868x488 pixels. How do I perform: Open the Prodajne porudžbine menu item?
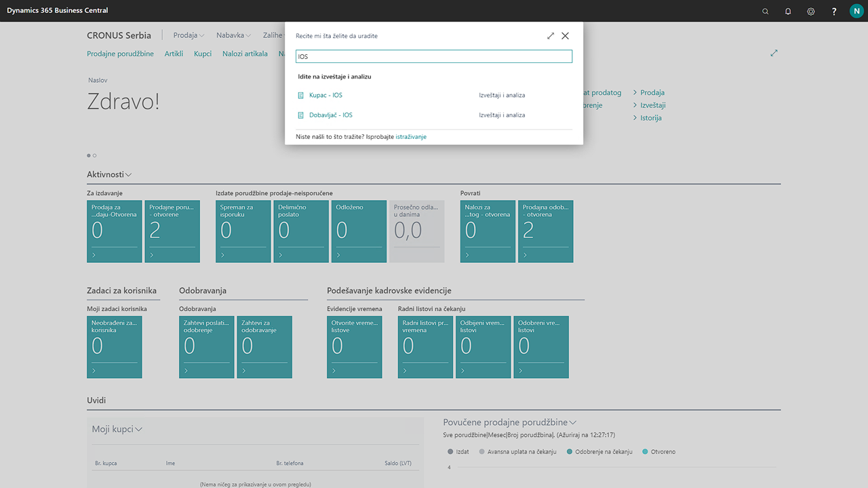coord(120,54)
